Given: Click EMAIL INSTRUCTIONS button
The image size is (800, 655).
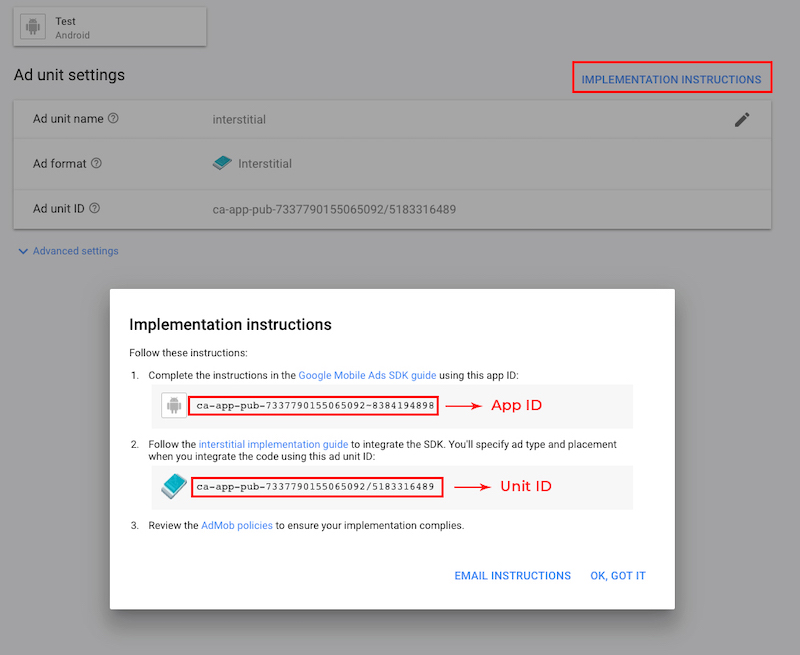Looking at the screenshot, I should [x=513, y=576].
